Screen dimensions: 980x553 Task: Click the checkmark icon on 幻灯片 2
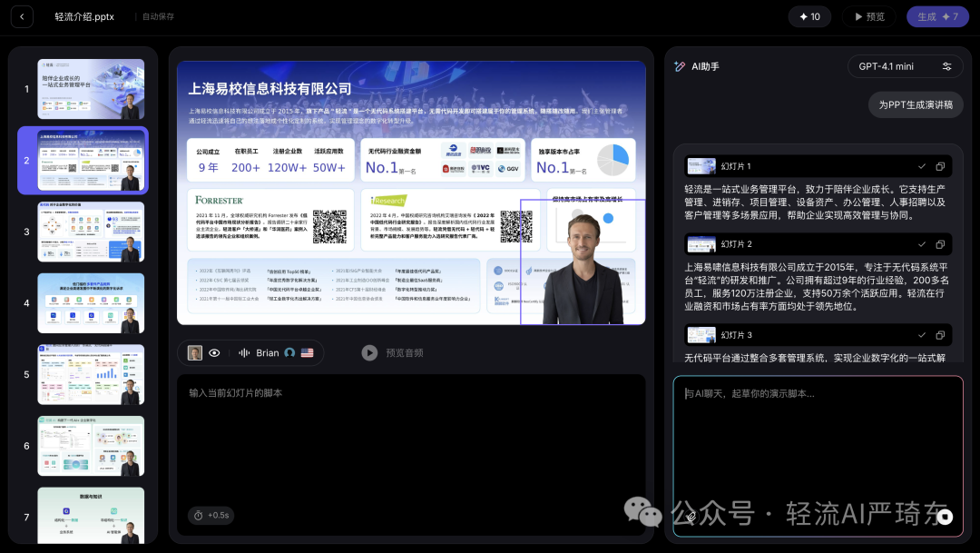922,243
